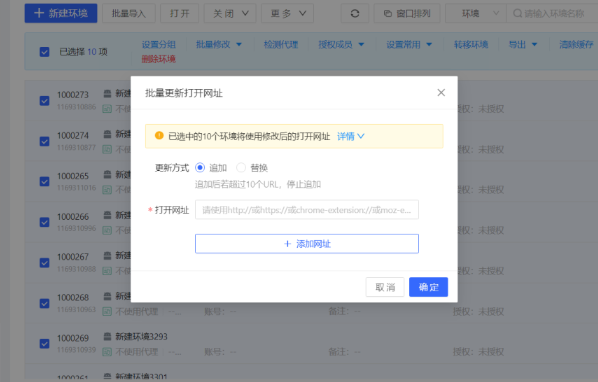Click the 窗口排列 button
This screenshot has width=598, height=382.
(407, 14)
